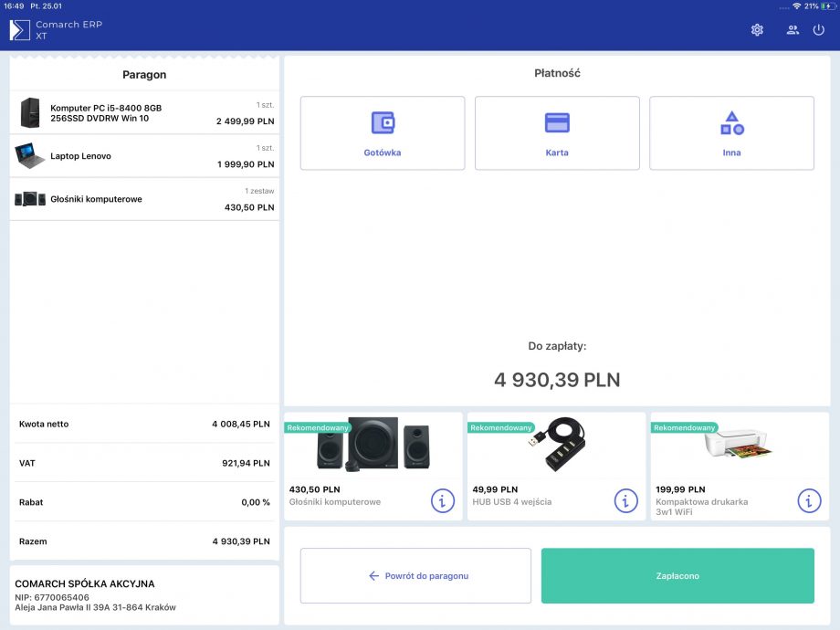This screenshot has height=630, width=840.
Task: Tap recommended speakers product image
Action: pos(374,445)
